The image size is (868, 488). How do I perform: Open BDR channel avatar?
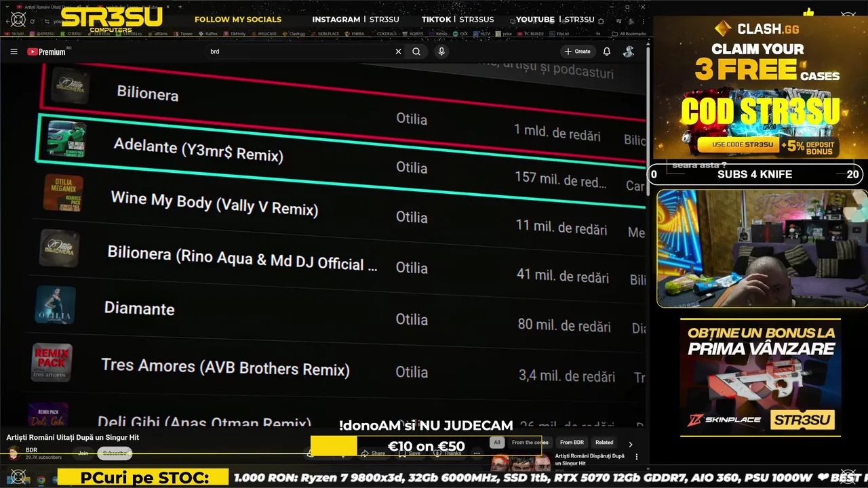click(x=14, y=453)
